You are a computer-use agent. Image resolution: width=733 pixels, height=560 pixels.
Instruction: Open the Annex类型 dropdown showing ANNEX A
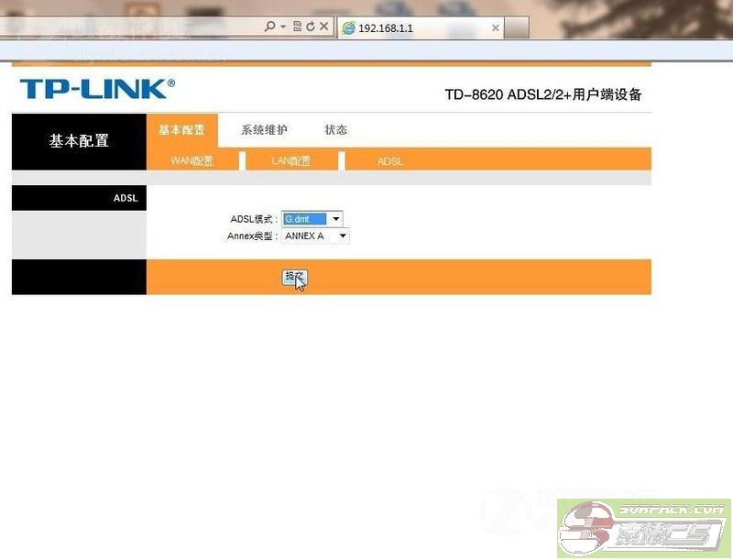315,236
